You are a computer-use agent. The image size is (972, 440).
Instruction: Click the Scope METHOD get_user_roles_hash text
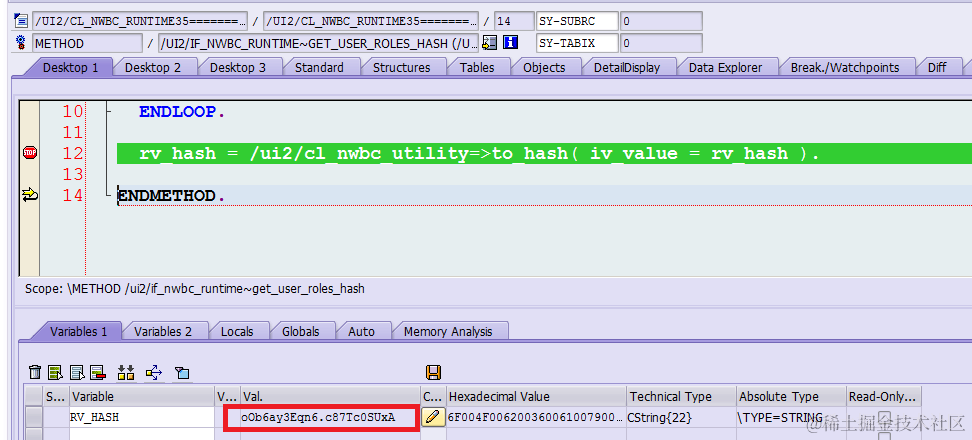click(195, 289)
